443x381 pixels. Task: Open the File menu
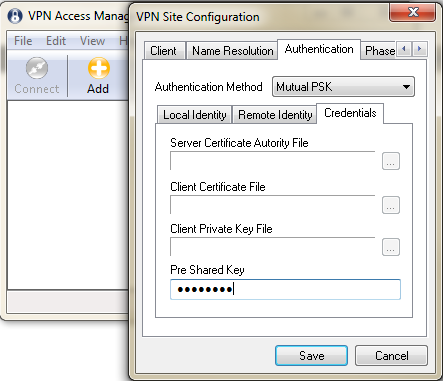pos(23,41)
